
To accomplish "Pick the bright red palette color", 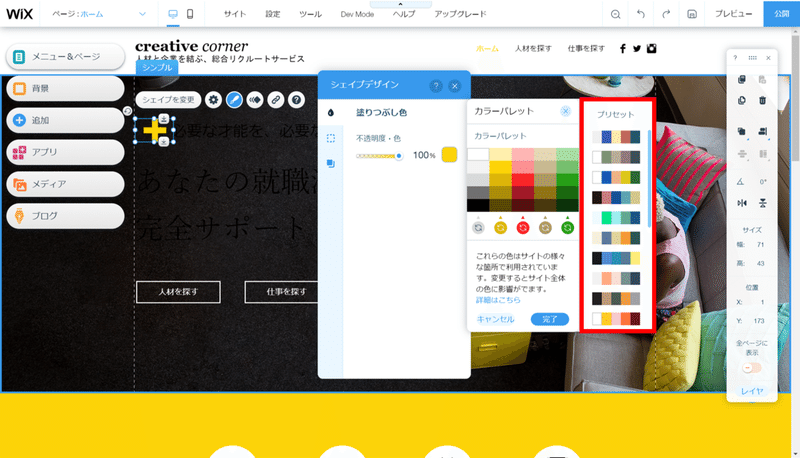I will [x=522, y=180].
